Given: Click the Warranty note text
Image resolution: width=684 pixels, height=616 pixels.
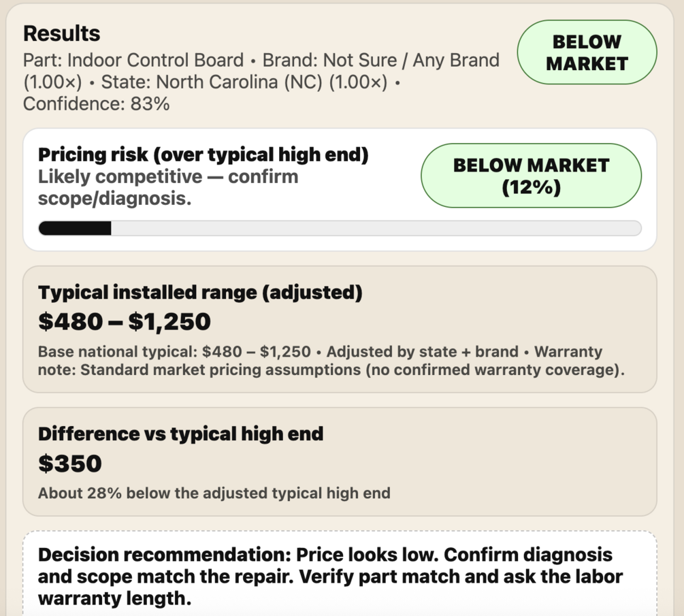Looking at the screenshot, I should click(331, 370).
